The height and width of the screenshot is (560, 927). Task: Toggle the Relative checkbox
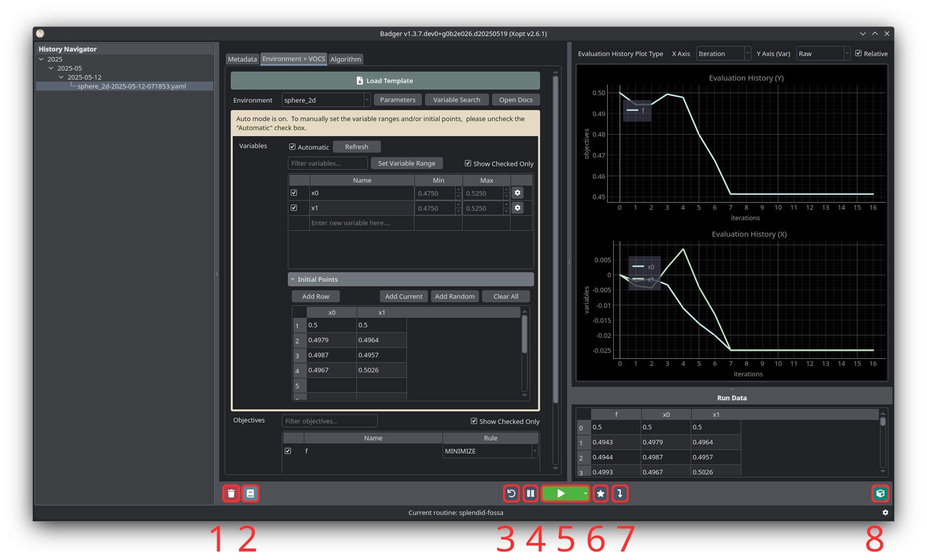(858, 53)
